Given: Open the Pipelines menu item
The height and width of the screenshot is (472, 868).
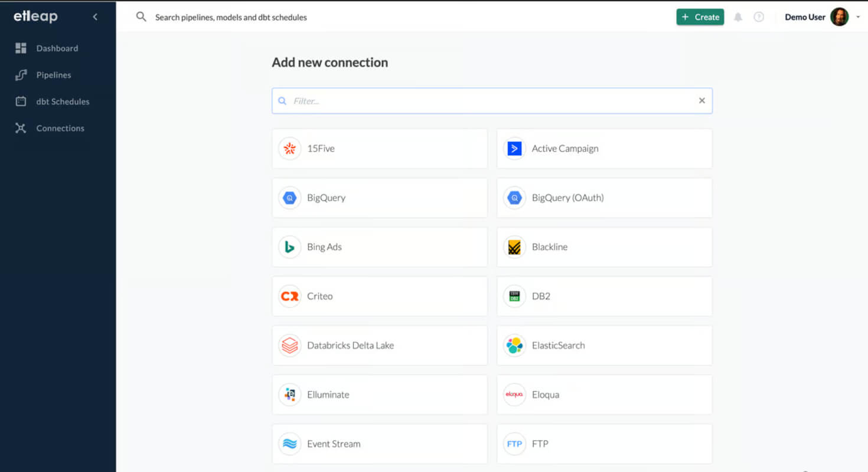Looking at the screenshot, I should pyautogui.click(x=54, y=75).
